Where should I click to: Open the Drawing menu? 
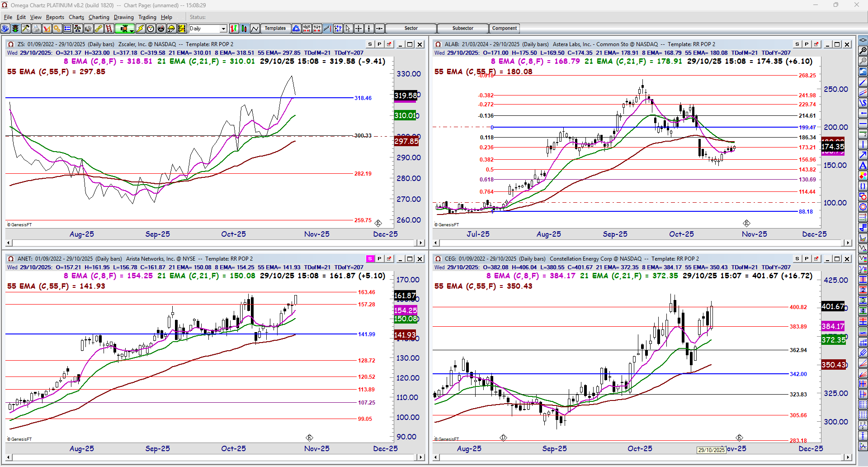click(x=124, y=17)
